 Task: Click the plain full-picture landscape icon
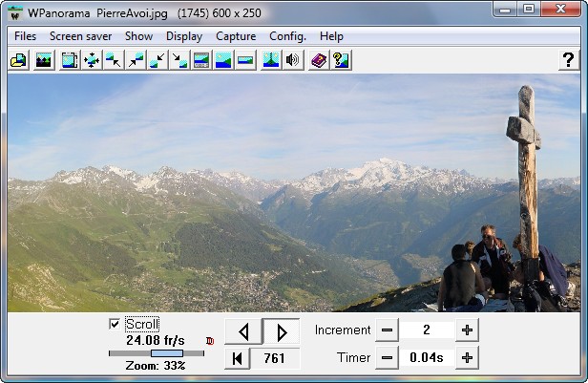[x=223, y=60]
